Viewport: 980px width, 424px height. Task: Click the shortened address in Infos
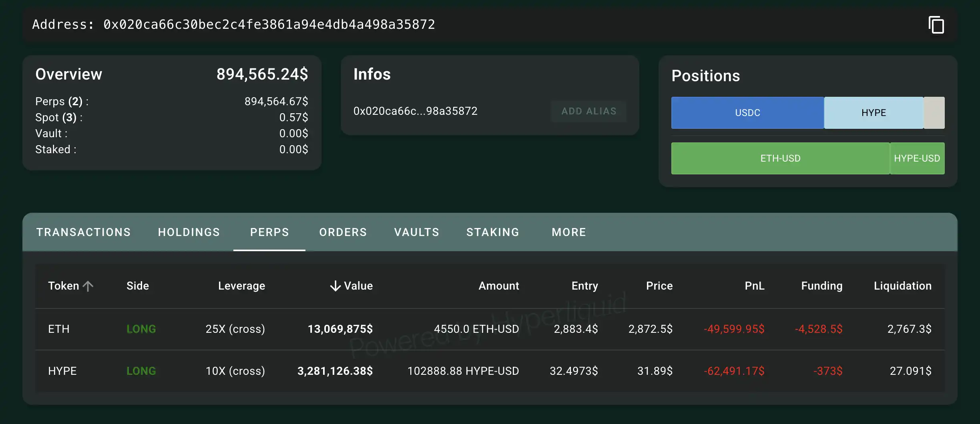tap(415, 111)
